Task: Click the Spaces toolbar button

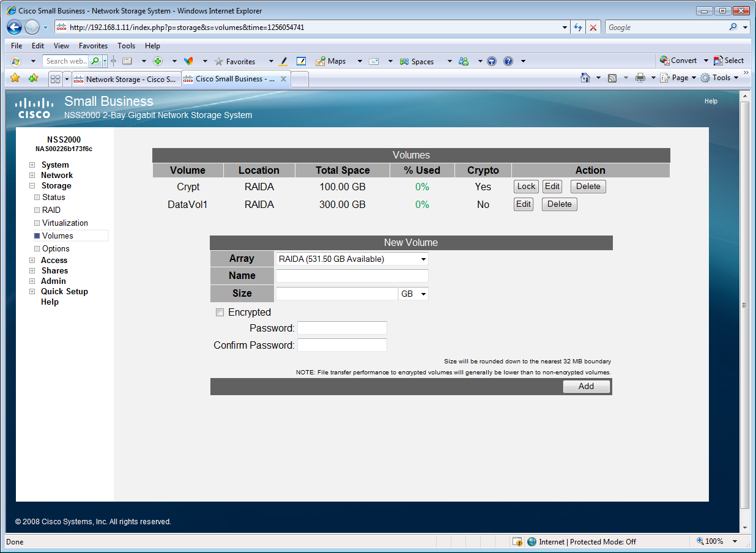Action: point(417,61)
